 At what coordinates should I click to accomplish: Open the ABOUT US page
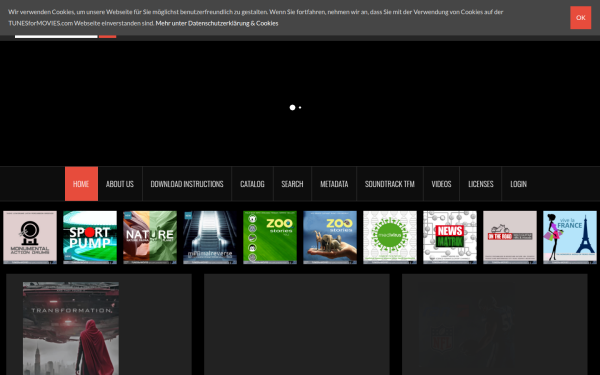click(120, 184)
